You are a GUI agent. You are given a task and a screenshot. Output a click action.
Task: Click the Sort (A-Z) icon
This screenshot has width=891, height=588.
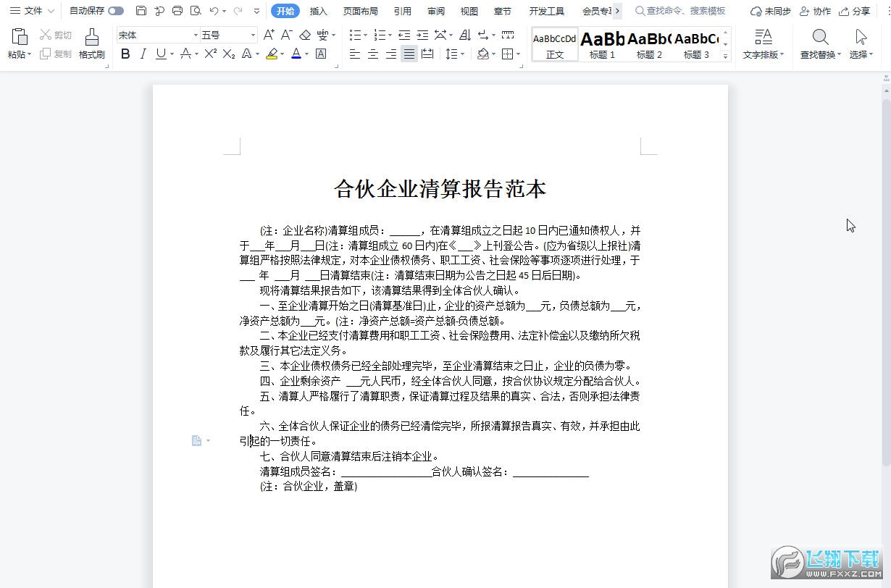click(465, 35)
